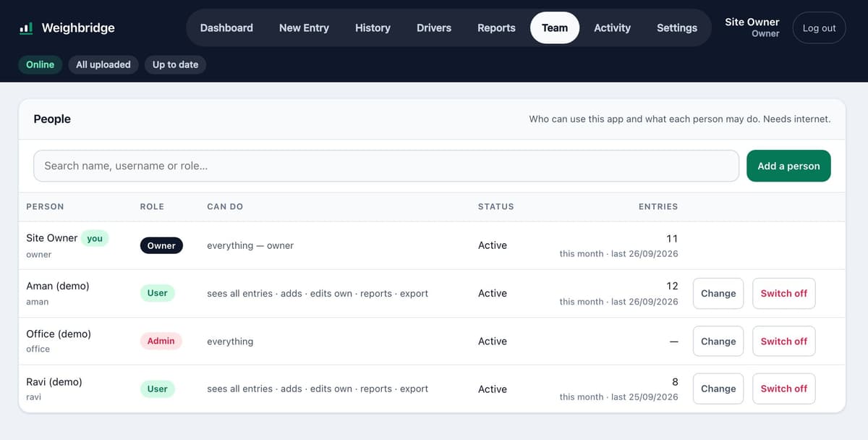Image resolution: width=868 pixels, height=440 pixels.
Task: Click the Add a person button
Action: (x=788, y=166)
